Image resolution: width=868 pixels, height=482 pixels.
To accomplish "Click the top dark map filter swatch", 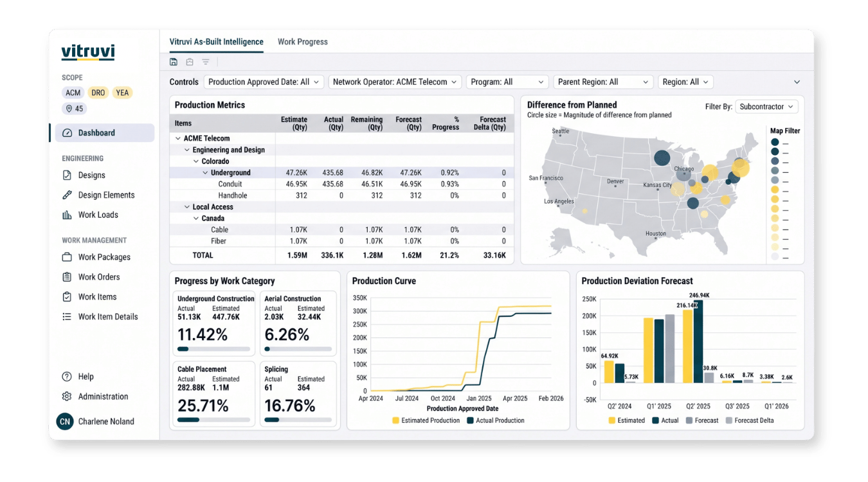I will click(775, 143).
